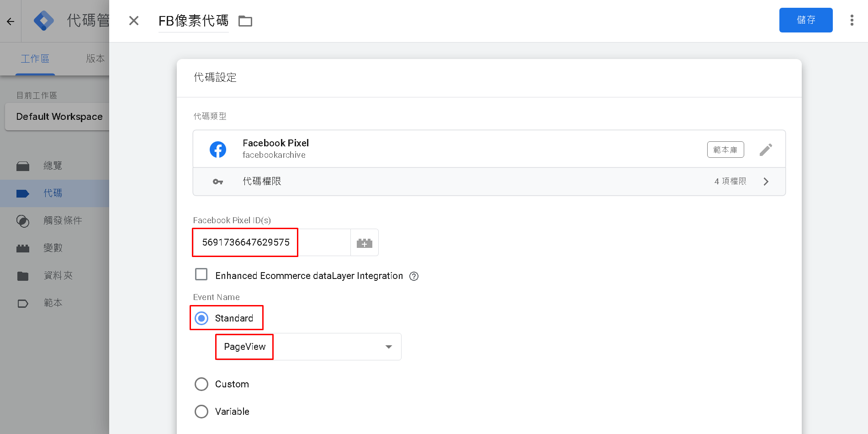Click the 資料夾 folder icon
The height and width of the screenshot is (434, 868).
(x=23, y=276)
